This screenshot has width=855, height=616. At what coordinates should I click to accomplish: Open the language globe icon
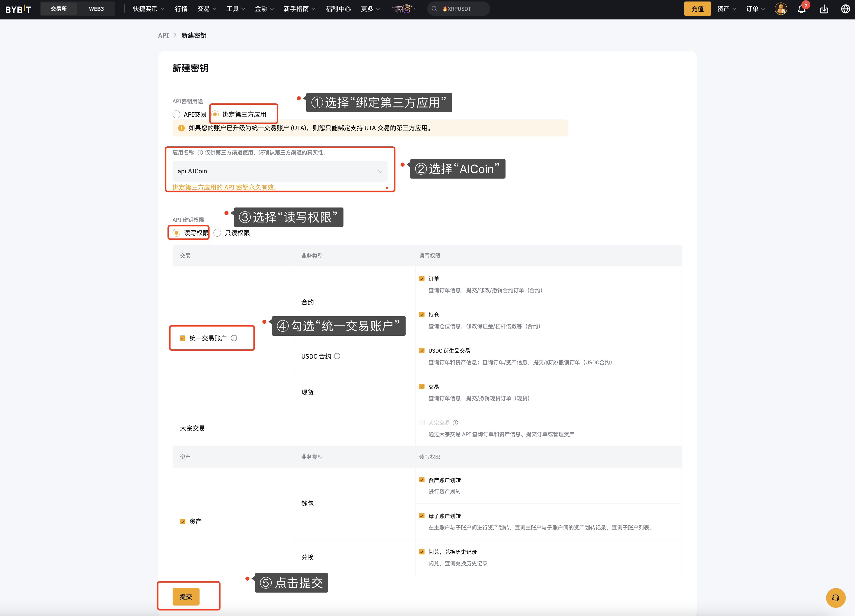[x=846, y=9]
